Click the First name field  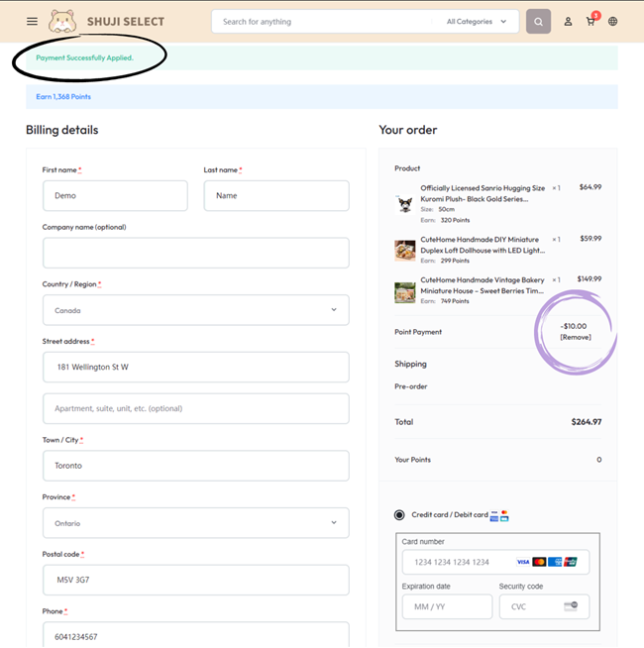point(115,195)
